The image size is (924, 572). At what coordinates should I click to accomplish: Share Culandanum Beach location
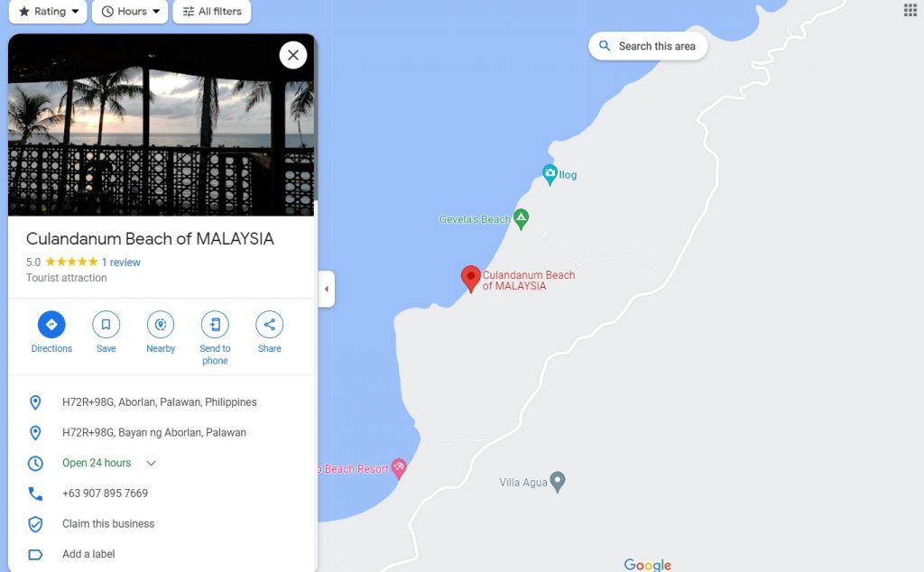click(269, 325)
